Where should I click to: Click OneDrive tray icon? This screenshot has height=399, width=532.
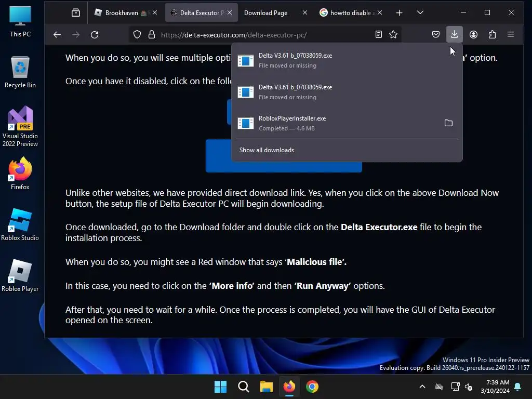click(439, 387)
